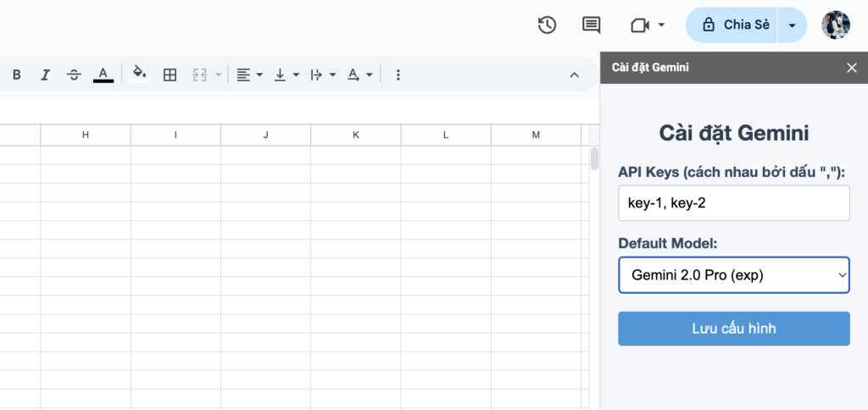Screen dimensions: 868x410
Task: Close the Cài đặt Gemini sidebar
Action: [x=851, y=68]
